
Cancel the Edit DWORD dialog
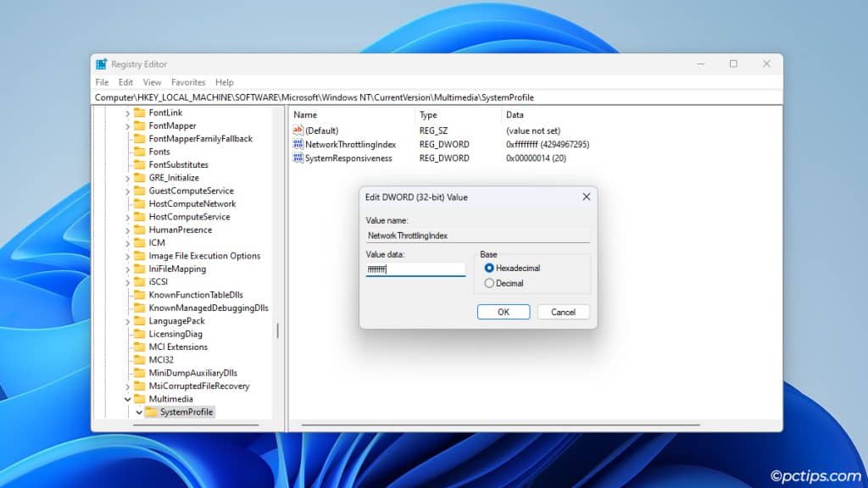click(x=563, y=311)
